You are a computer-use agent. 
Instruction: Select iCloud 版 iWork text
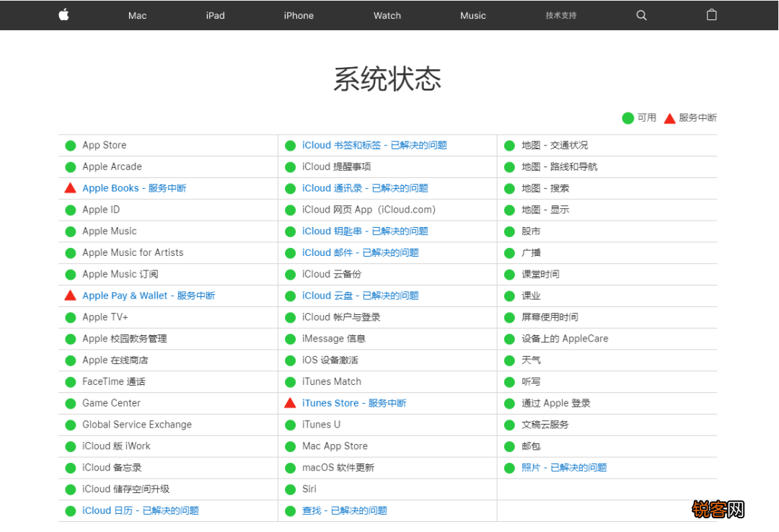coord(116,445)
